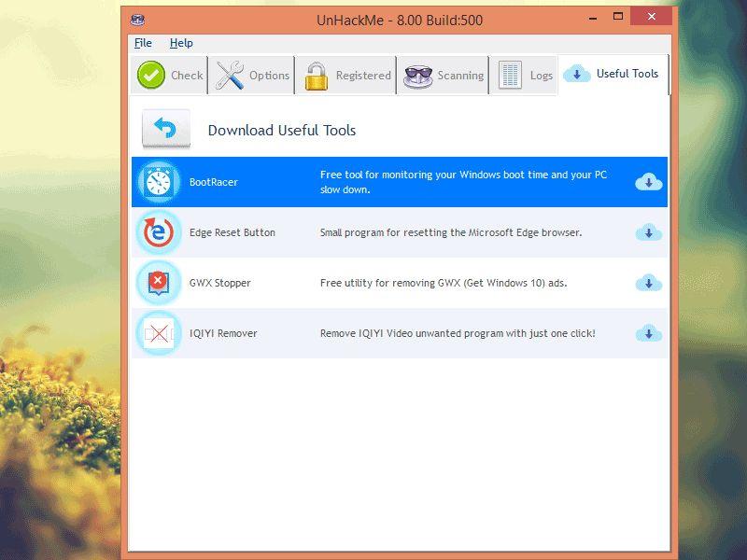The image size is (747, 560).
Task: Click the IQIYI Remover app icon
Action: tap(159, 333)
